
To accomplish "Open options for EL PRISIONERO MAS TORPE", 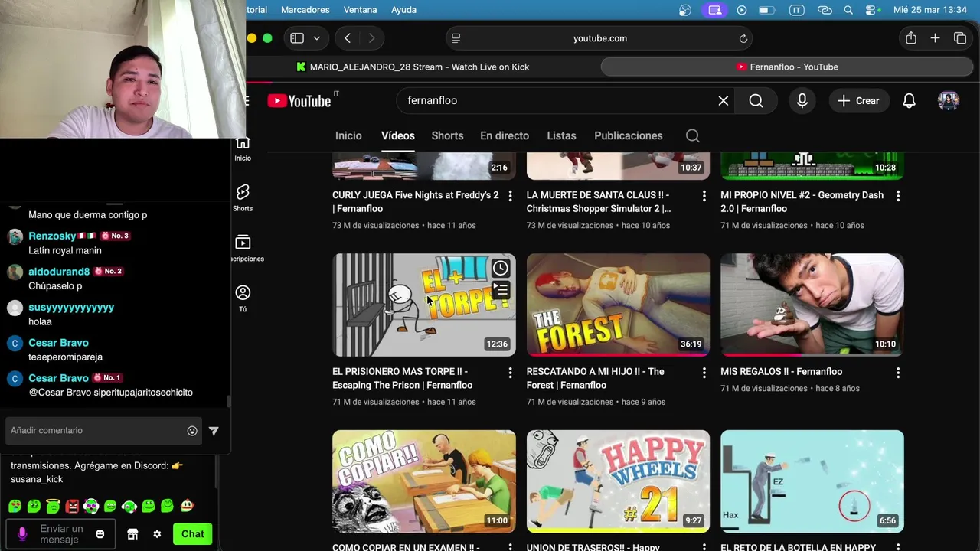I will click(x=510, y=373).
